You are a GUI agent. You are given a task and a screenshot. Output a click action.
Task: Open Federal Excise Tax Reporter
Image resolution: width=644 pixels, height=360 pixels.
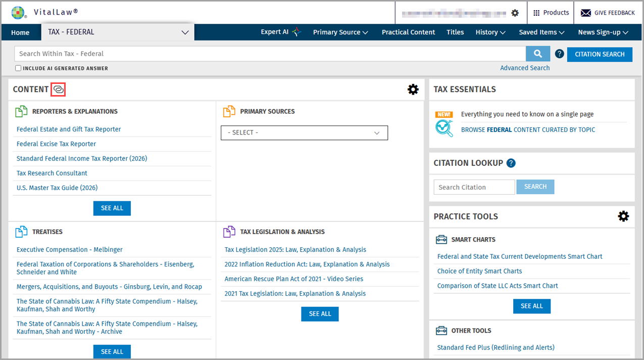pos(56,144)
